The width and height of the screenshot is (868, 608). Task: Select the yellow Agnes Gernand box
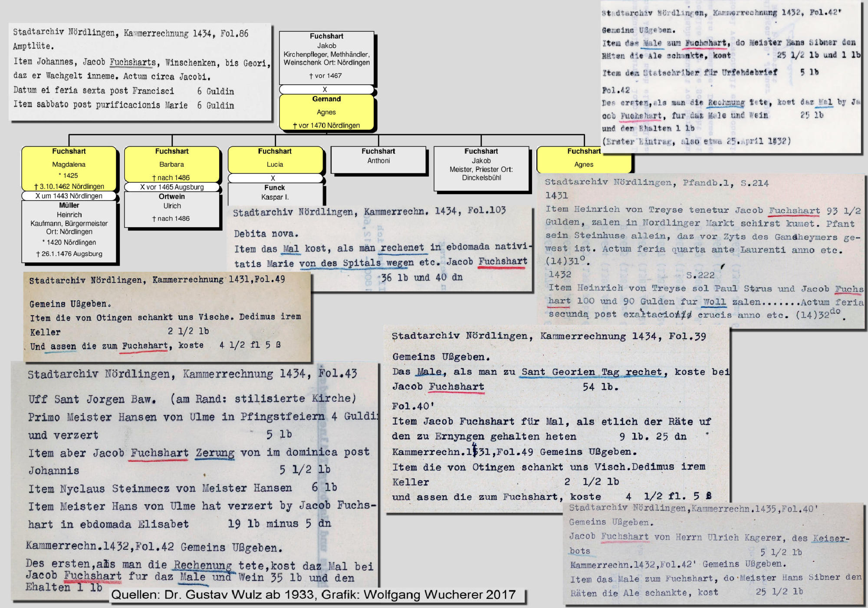tap(326, 112)
